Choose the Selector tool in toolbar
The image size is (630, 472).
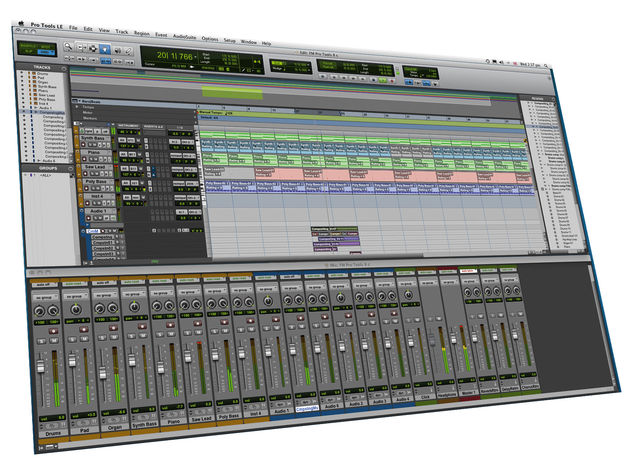point(93,49)
